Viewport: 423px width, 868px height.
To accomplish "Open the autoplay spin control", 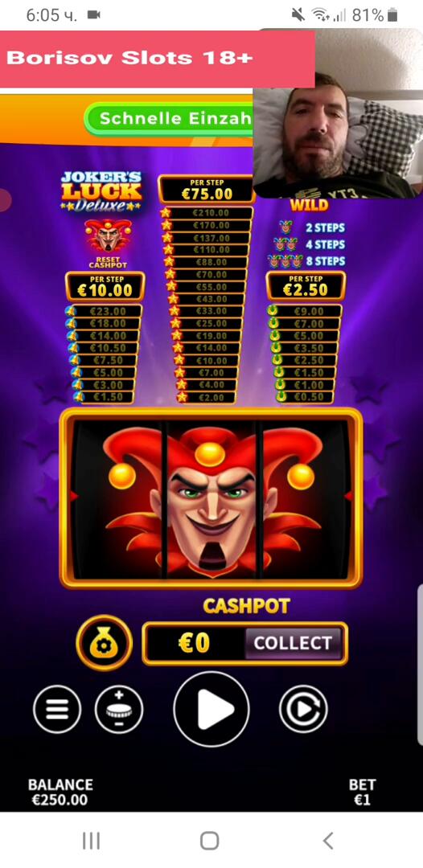I will [303, 709].
